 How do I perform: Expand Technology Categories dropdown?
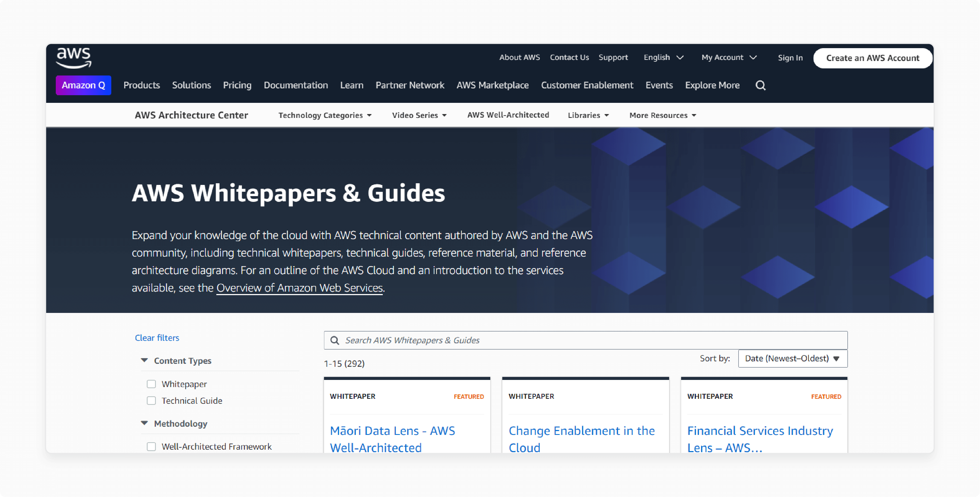click(x=325, y=115)
